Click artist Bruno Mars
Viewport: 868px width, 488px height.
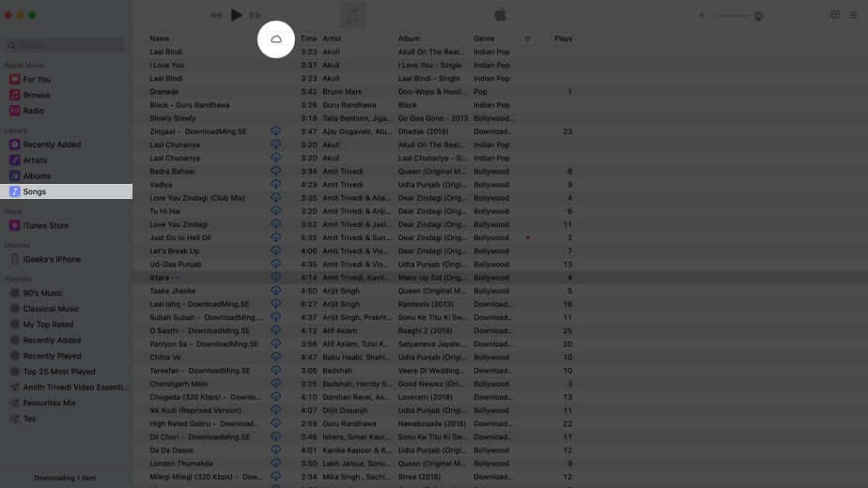click(x=342, y=92)
